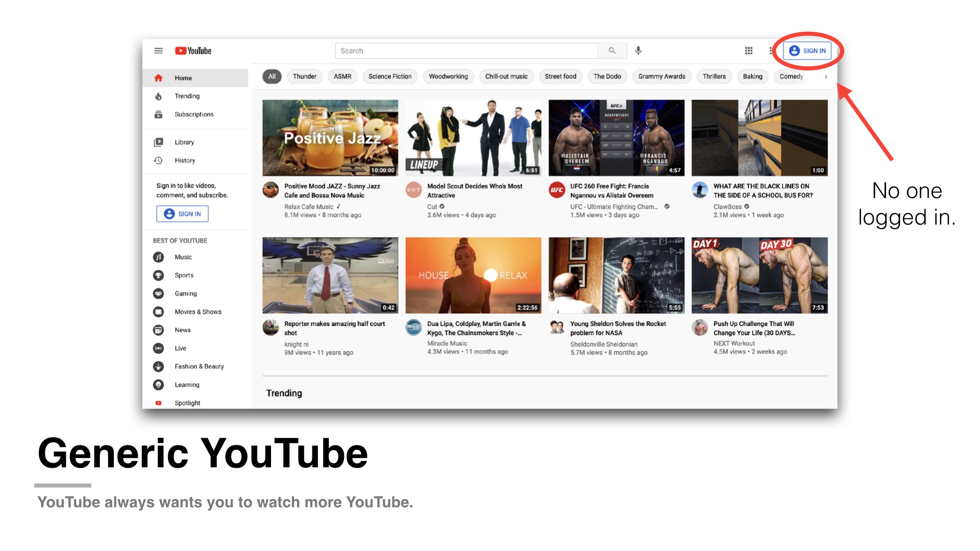Open Trending in the sidebar
The width and height of the screenshot is (980, 551).
[x=195, y=96]
